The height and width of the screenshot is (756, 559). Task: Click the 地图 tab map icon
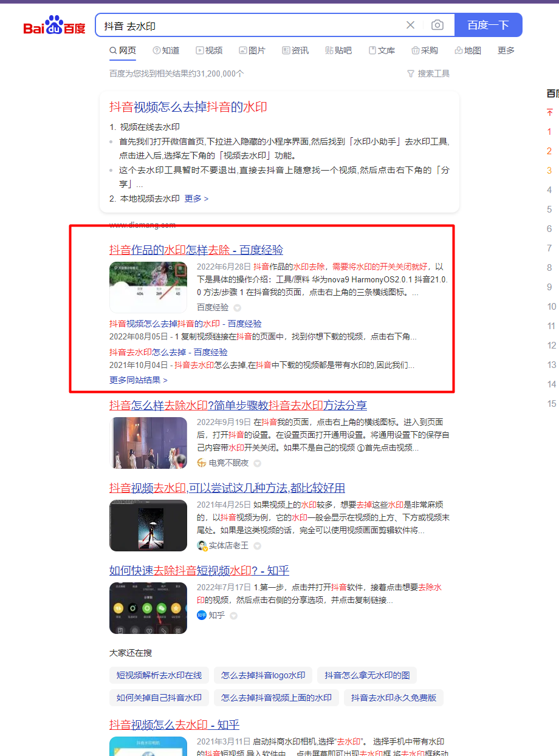pos(459,50)
